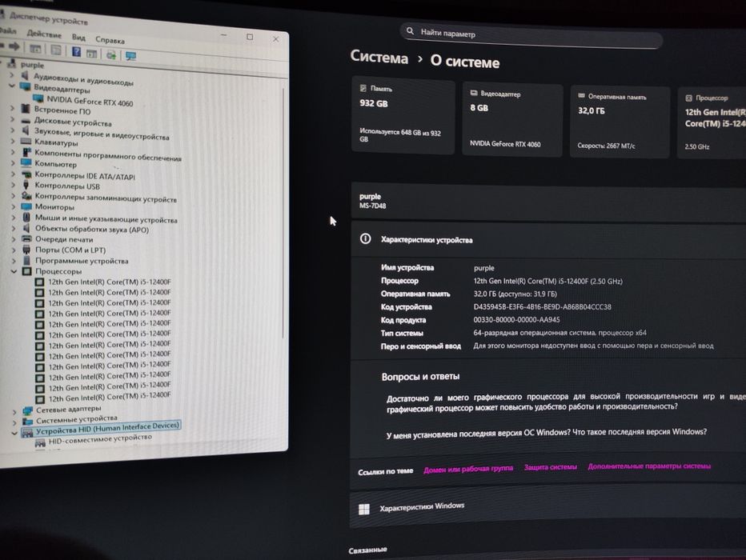Click the Системные устройства category icon
Viewport: 746px width, 560px height.
(x=28, y=421)
